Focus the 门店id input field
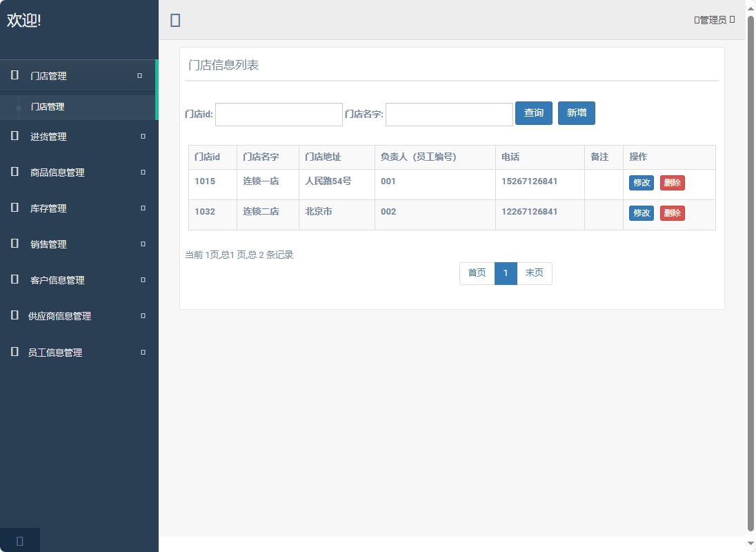Screen dimensions: 756x552 279,115
